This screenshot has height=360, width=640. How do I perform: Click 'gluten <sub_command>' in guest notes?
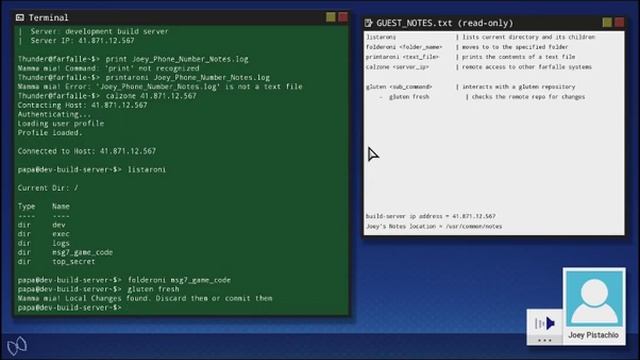pos(399,87)
